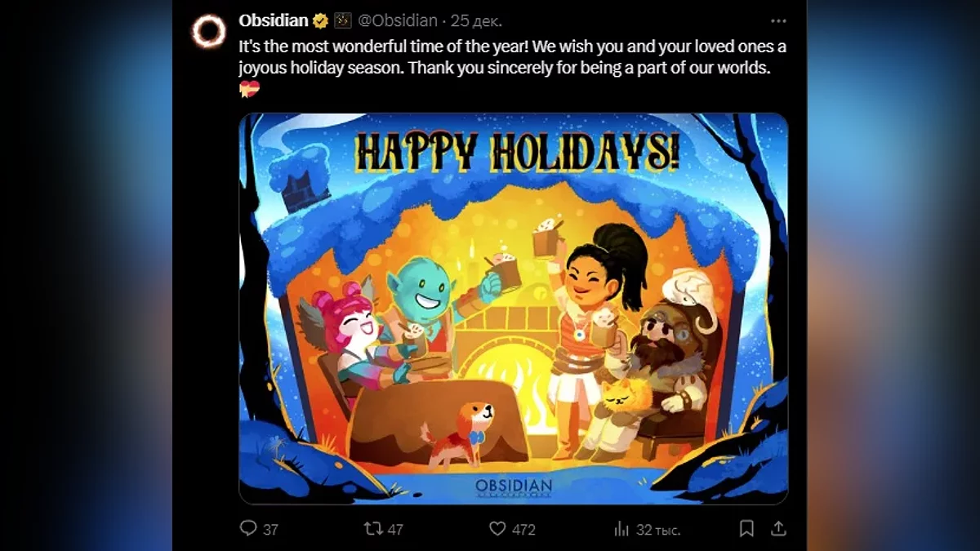Click the reply speech bubble icon

pos(248,528)
